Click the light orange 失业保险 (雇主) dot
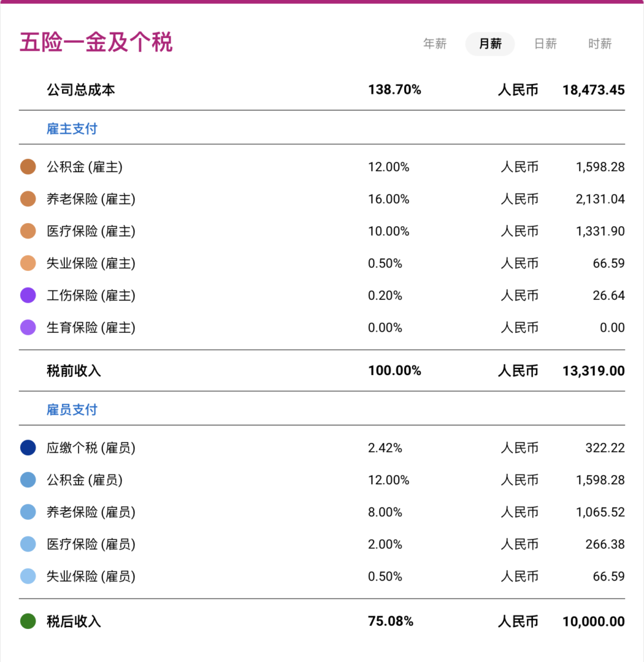Viewport: 644px width, 662px height. [28, 263]
